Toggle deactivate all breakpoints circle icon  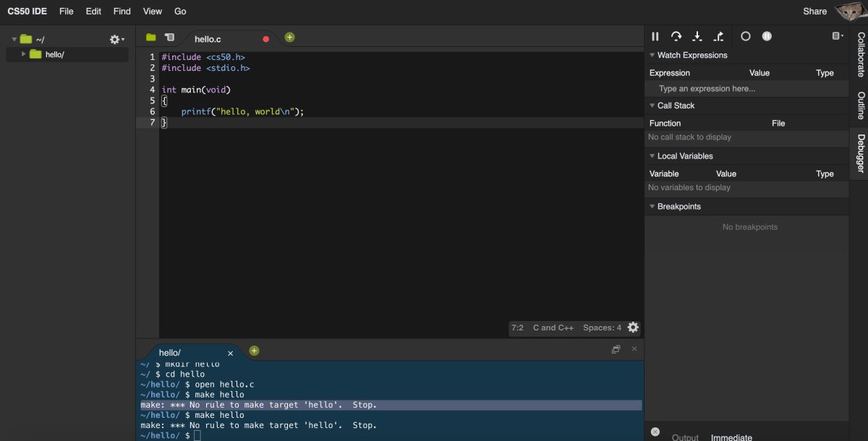tap(746, 36)
